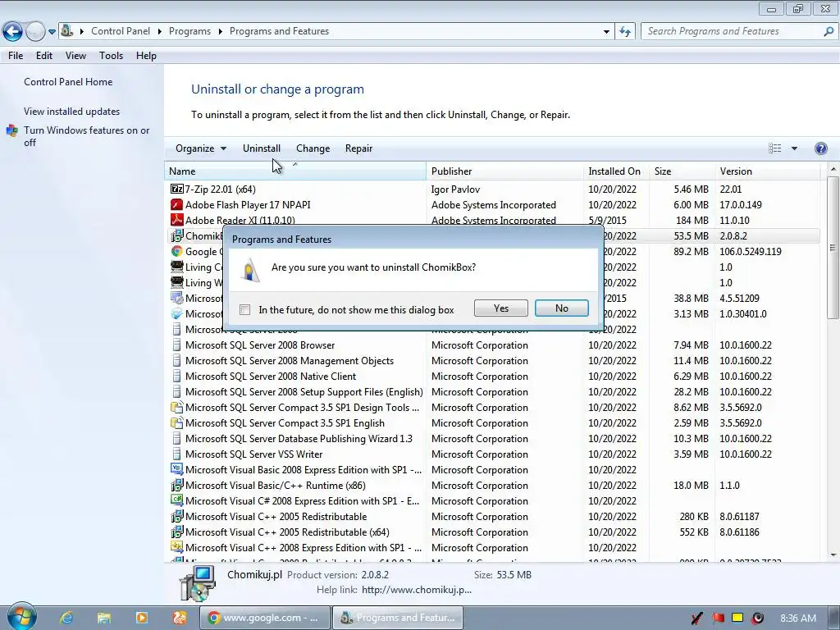The image size is (840, 630).
Task: Click Visual Basic 2008 Express icon
Action: [177, 469]
